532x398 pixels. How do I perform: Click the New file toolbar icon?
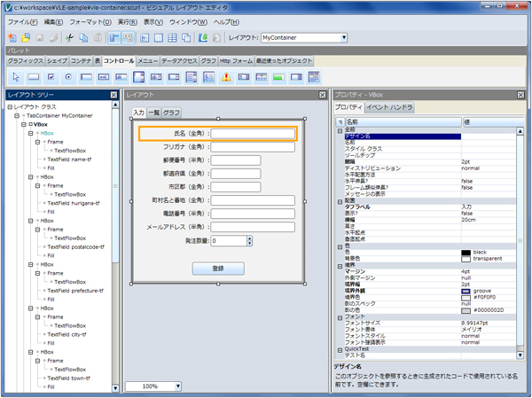pyautogui.click(x=12, y=37)
